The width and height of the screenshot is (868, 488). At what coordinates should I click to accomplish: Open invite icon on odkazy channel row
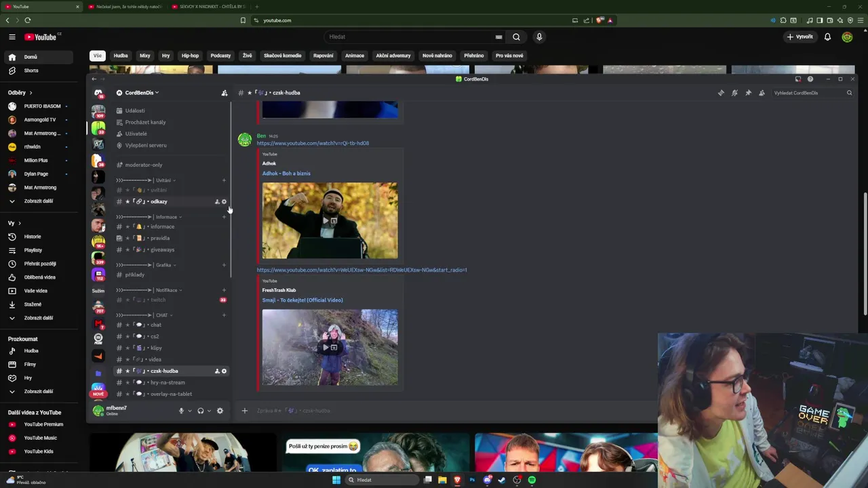[x=217, y=202]
